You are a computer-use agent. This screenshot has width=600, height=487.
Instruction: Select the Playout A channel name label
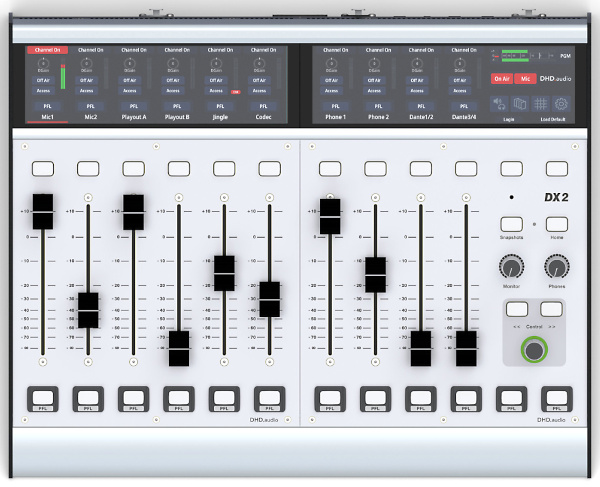coord(134,117)
